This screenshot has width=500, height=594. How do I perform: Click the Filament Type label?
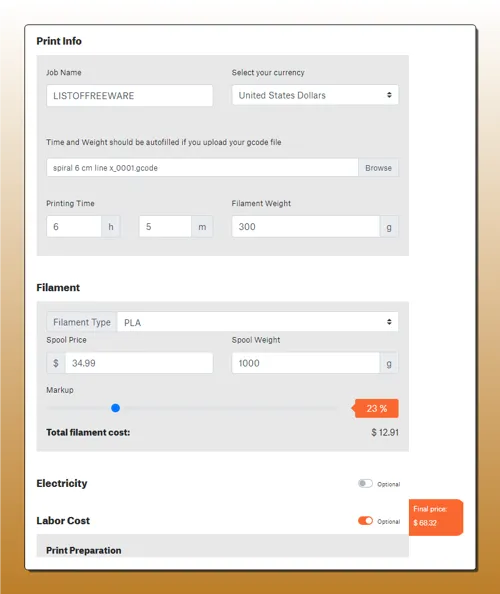click(x=82, y=322)
